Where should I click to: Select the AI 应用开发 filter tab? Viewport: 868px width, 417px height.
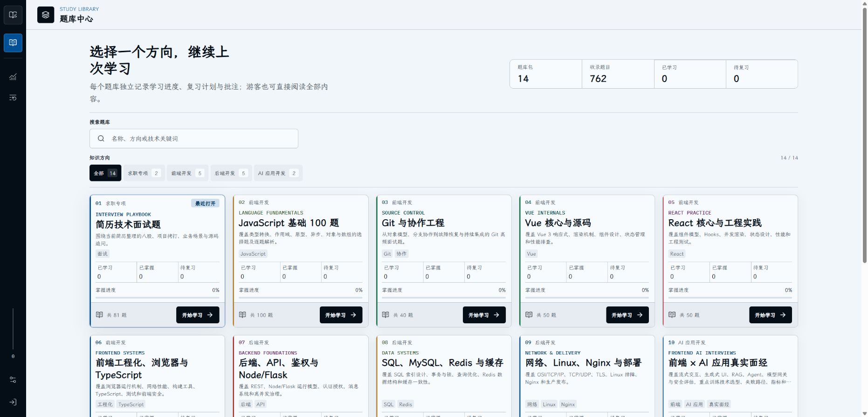278,173
